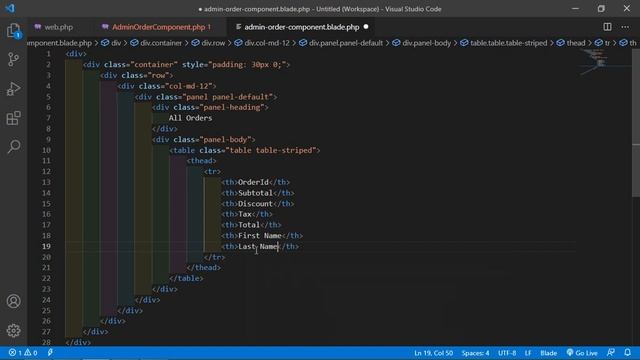Click the VS Code logo in title bar
This screenshot has width=640, height=360.
click(10, 8)
